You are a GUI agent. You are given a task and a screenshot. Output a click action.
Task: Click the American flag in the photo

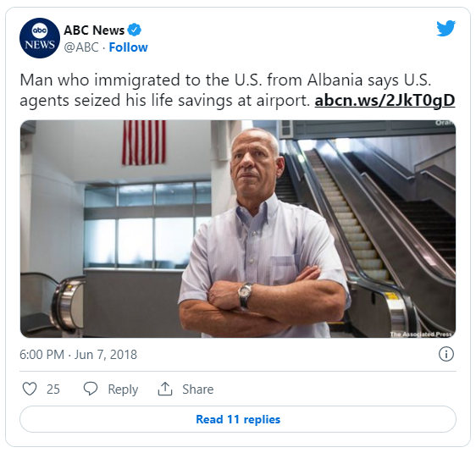coord(144,142)
